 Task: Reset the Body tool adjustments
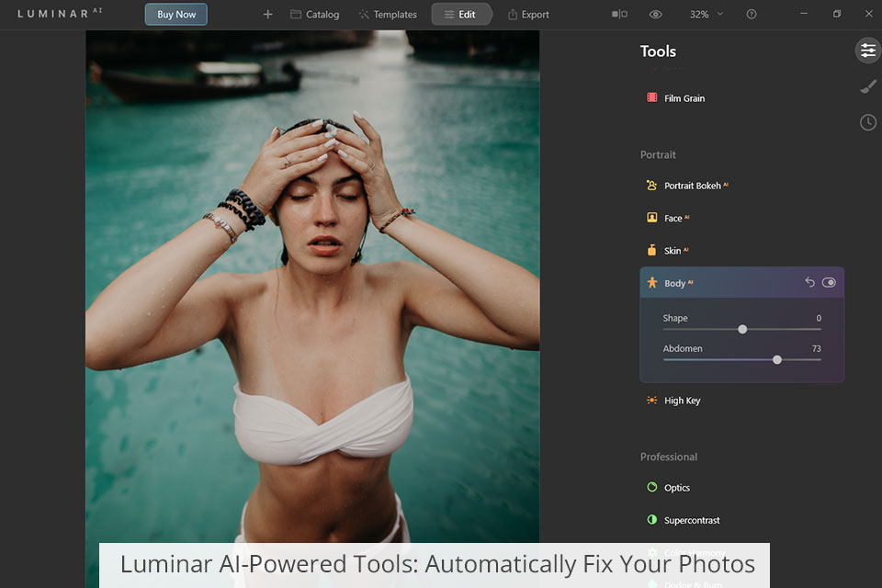(x=809, y=282)
